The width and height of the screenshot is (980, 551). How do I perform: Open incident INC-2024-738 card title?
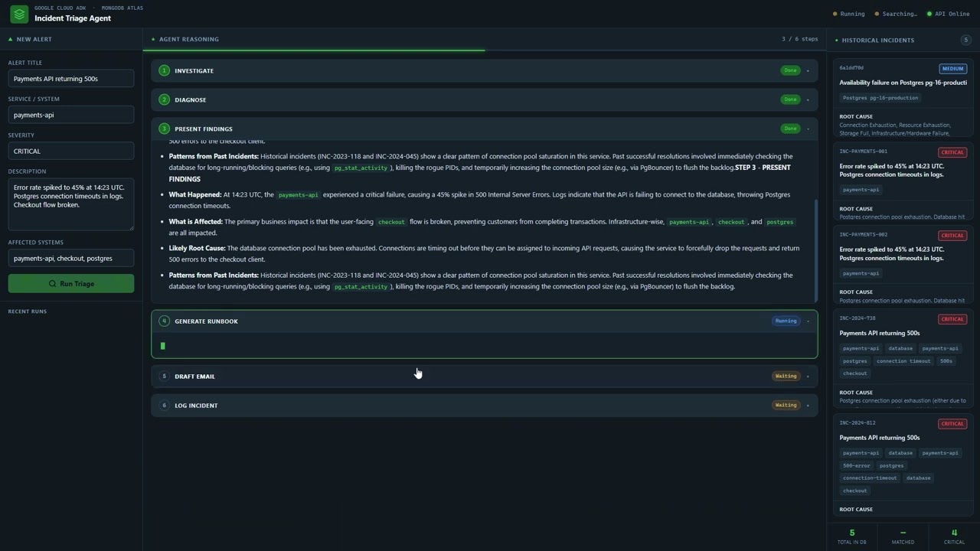coord(880,333)
